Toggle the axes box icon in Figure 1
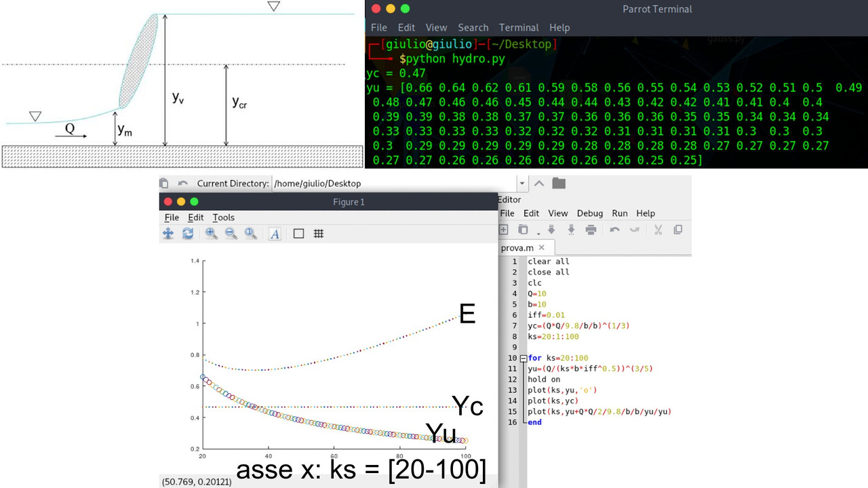868x488 pixels. tap(298, 234)
